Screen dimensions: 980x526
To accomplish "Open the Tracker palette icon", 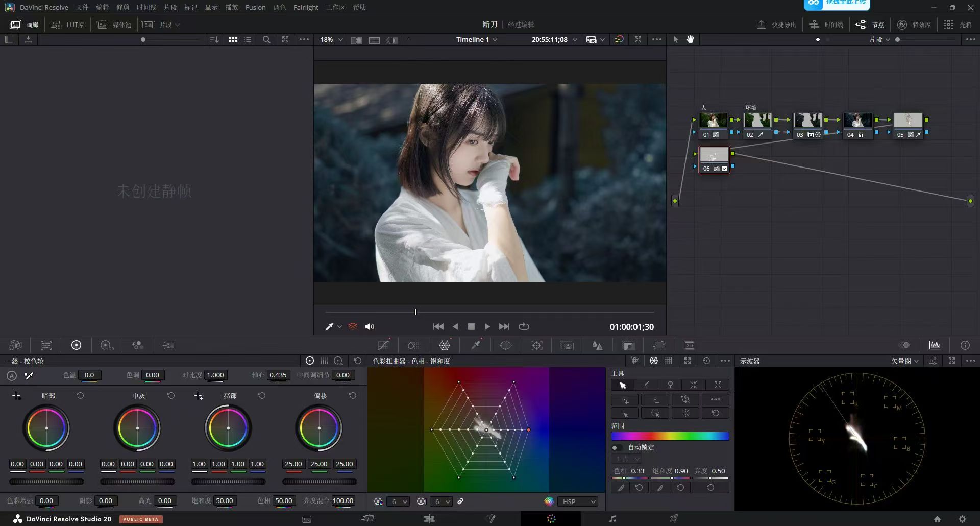I will (x=536, y=346).
